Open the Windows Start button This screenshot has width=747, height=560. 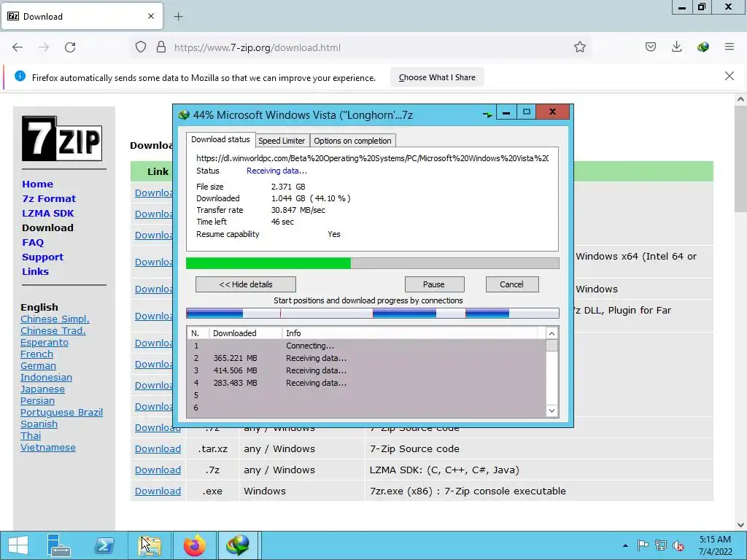coord(18,545)
